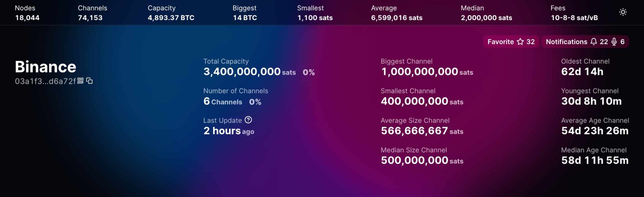Image resolution: width=644 pixels, height=197 pixels.
Task: Click the truncated pubkey 03a1f3...d6a72f
Action: (x=45, y=81)
